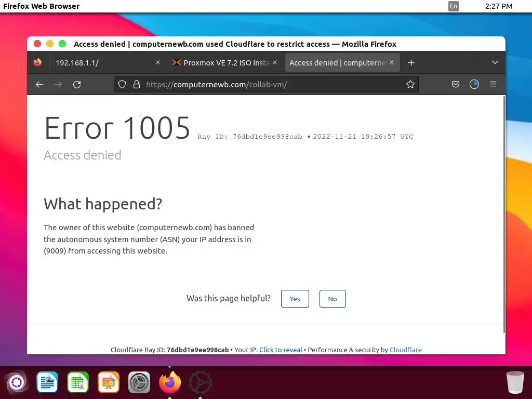Click the URL address bar field

coord(267,85)
